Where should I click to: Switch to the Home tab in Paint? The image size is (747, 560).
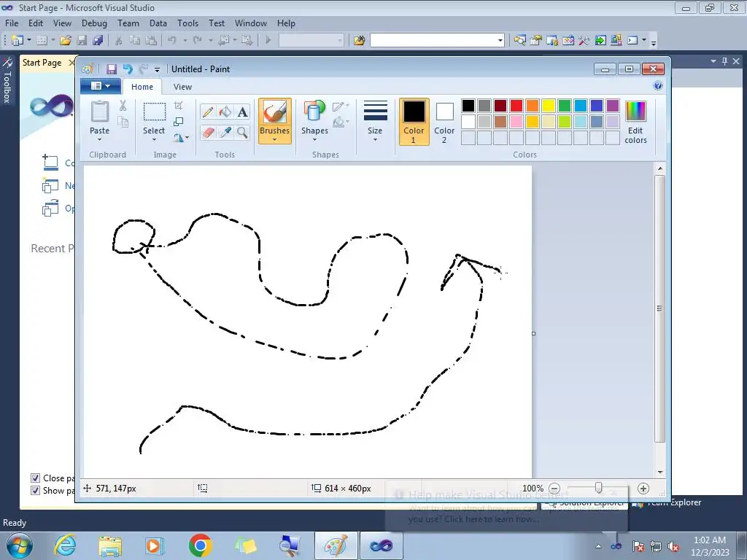[142, 87]
